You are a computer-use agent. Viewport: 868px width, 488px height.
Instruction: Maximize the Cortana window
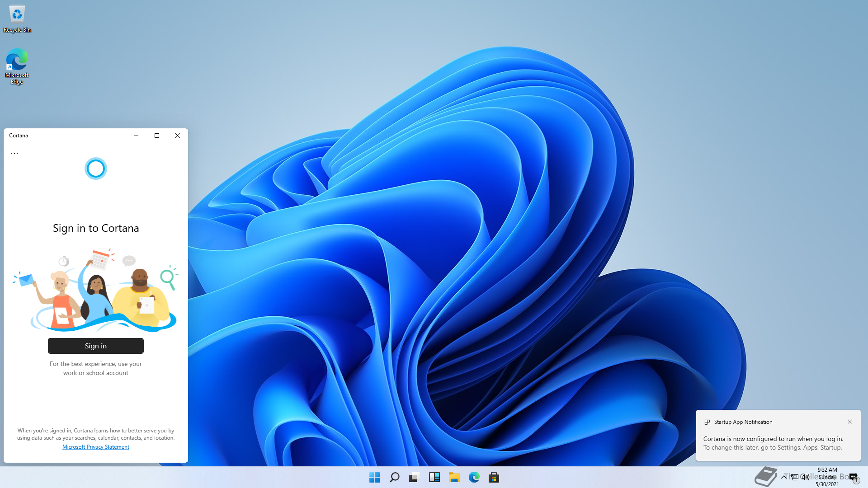tap(157, 136)
